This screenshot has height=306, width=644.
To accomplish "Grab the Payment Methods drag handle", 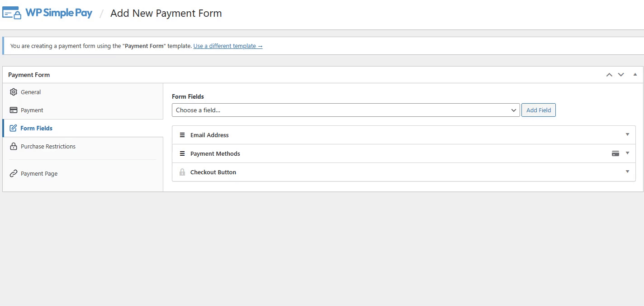I will point(182,153).
